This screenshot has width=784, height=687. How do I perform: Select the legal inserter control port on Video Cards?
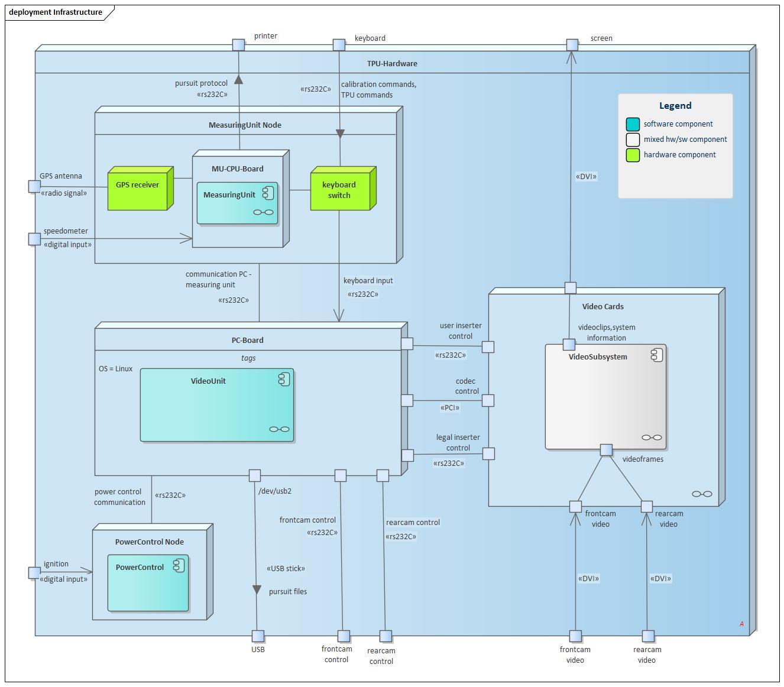click(x=488, y=454)
